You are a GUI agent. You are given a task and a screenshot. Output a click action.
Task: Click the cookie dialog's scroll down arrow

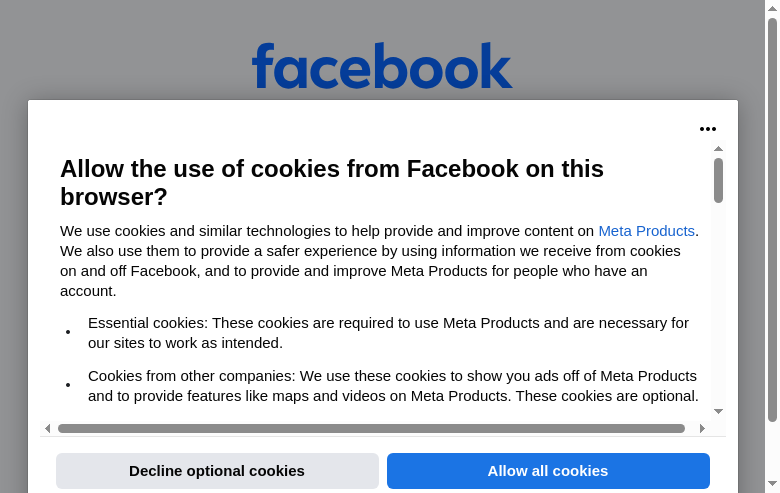pos(718,411)
